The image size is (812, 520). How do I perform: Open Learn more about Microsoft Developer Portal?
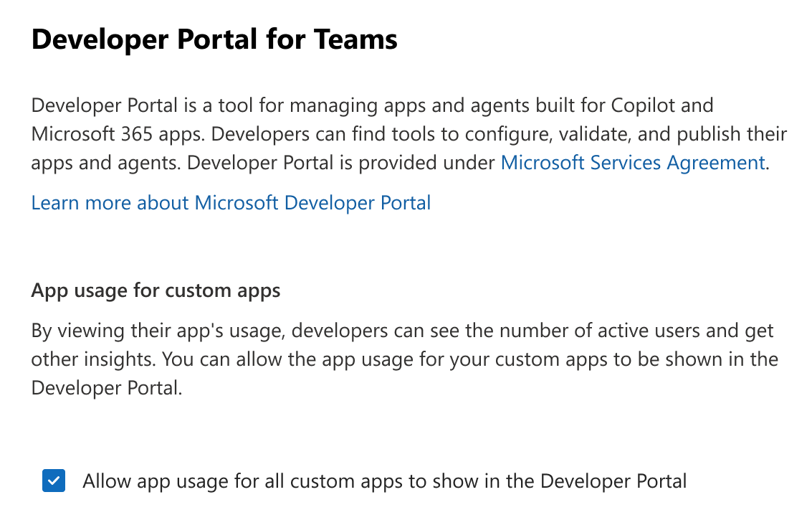pyautogui.click(x=231, y=203)
